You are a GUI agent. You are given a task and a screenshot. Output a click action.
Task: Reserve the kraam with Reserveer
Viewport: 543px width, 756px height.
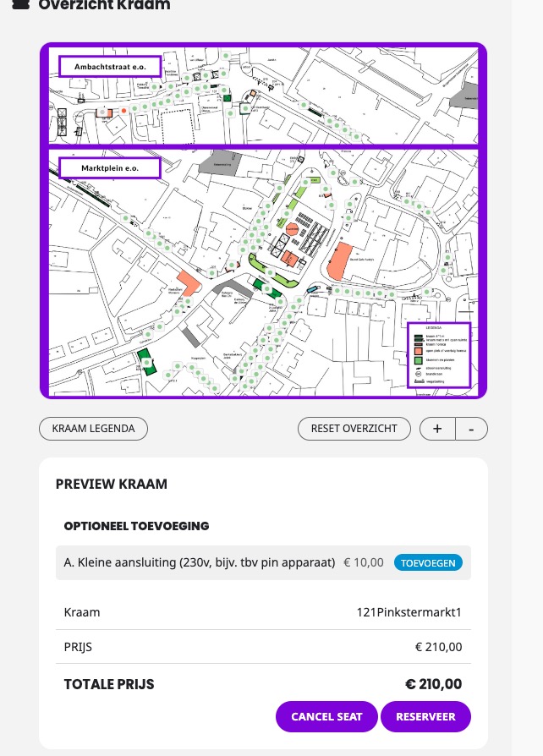[x=425, y=716]
